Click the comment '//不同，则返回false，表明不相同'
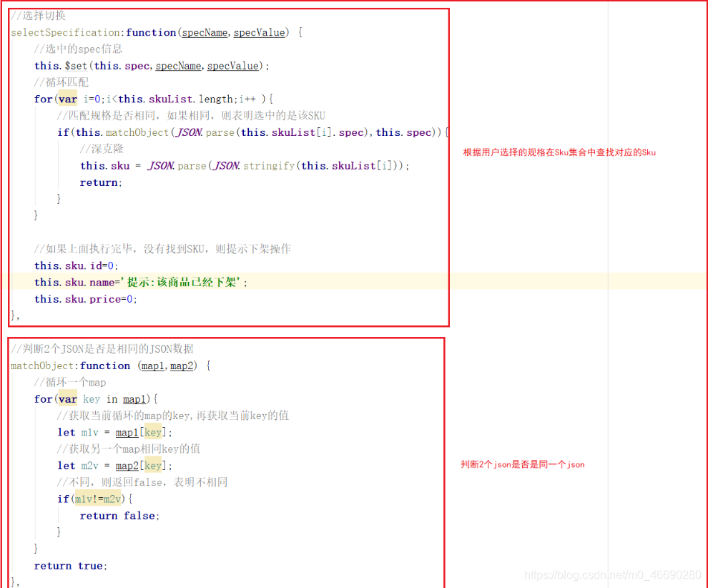The height and width of the screenshot is (588, 708). [x=142, y=482]
